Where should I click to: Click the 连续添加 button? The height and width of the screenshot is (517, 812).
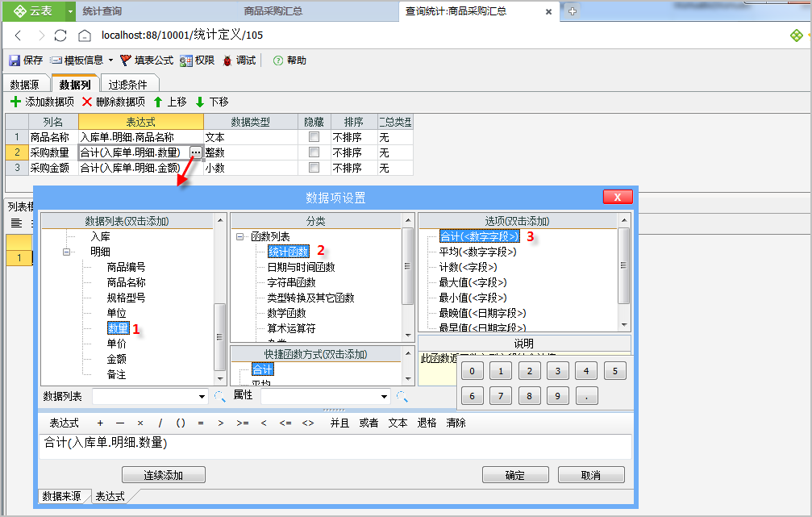tap(164, 475)
